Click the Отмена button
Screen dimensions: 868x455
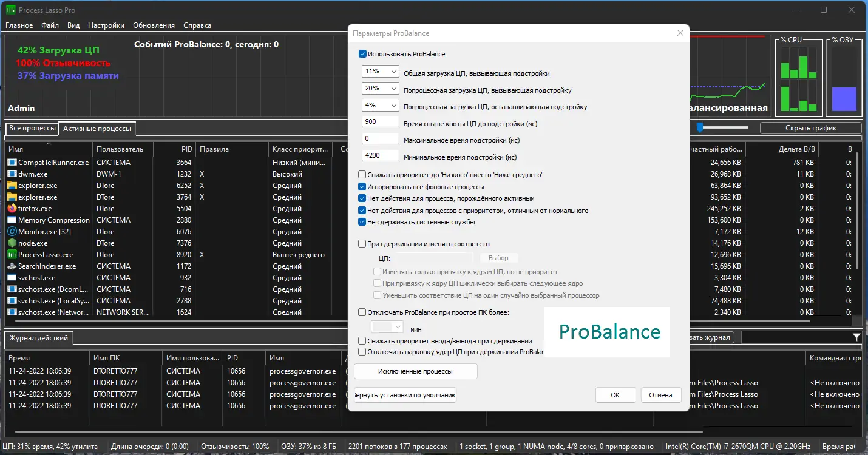[x=661, y=395]
